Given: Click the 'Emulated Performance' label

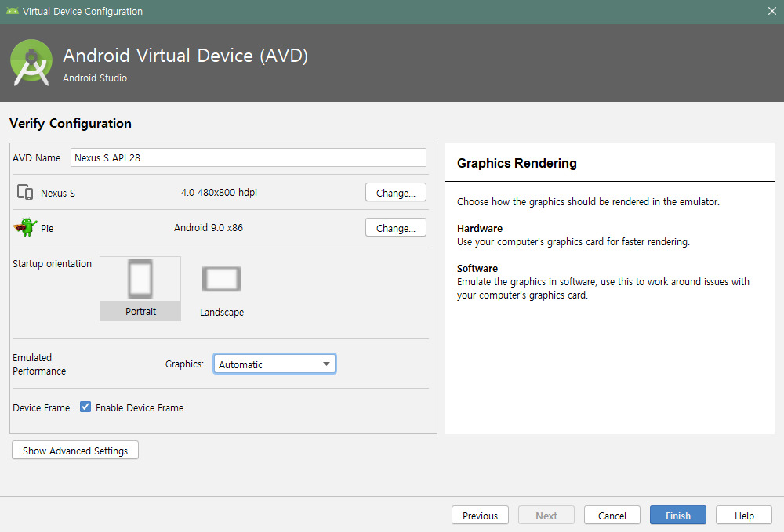Looking at the screenshot, I should pyautogui.click(x=39, y=364).
